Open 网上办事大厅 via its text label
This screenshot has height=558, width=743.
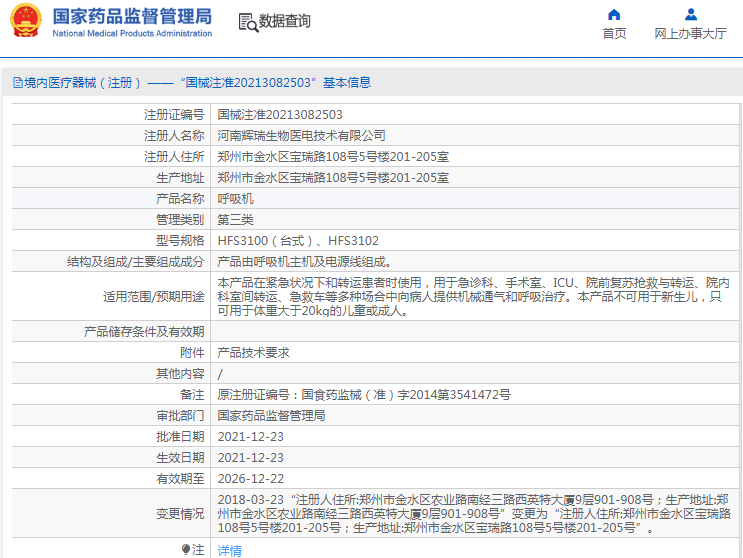coord(690,33)
